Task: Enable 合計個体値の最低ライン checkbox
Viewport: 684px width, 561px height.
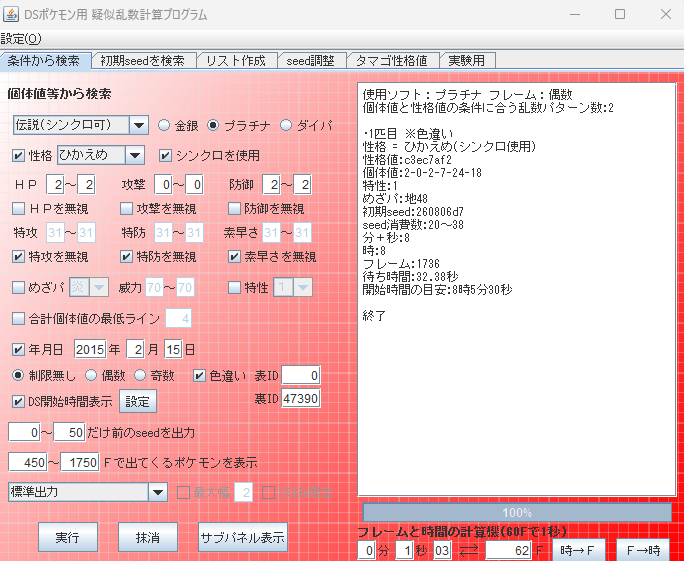Action: [x=18, y=319]
